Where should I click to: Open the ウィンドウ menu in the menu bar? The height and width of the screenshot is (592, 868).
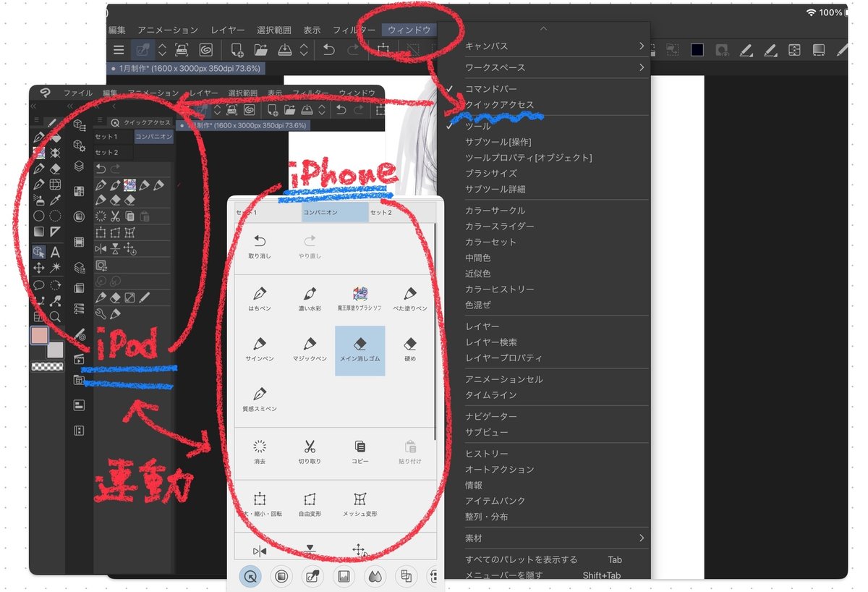(x=409, y=30)
